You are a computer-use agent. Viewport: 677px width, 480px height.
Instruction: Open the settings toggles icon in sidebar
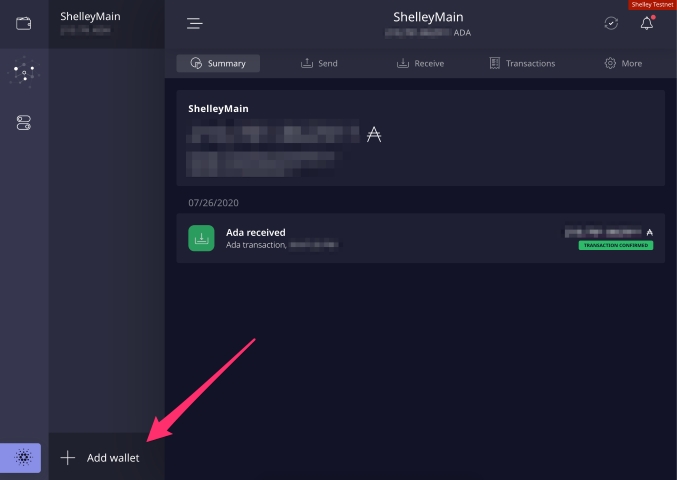coord(24,123)
